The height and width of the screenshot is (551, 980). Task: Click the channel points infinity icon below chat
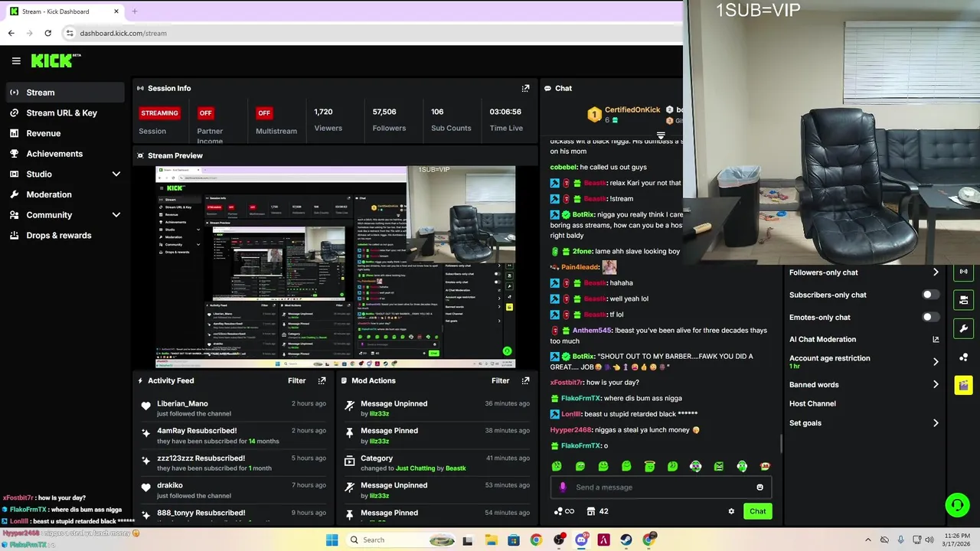(564, 511)
